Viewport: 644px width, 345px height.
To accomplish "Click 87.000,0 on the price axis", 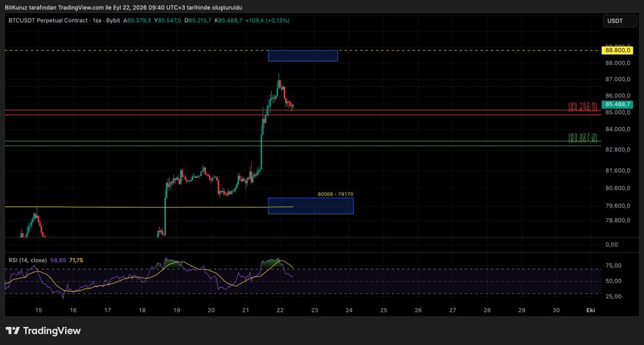I will pos(617,80).
